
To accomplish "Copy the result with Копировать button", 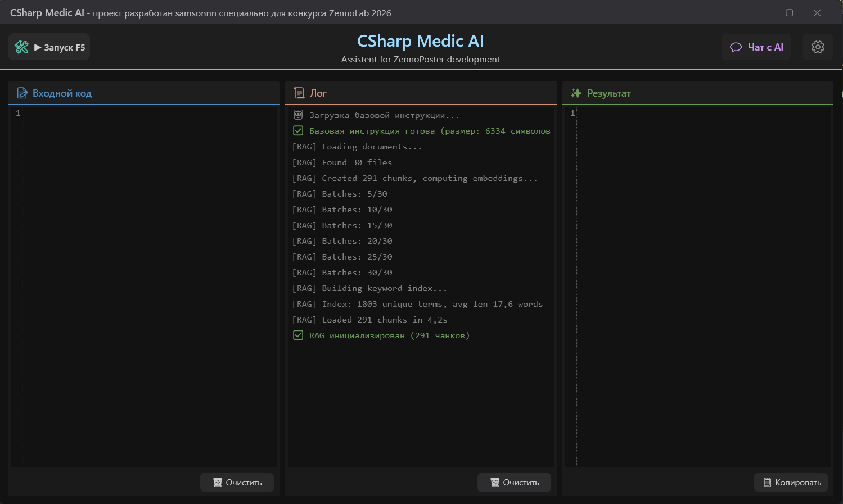I will [x=791, y=483].
